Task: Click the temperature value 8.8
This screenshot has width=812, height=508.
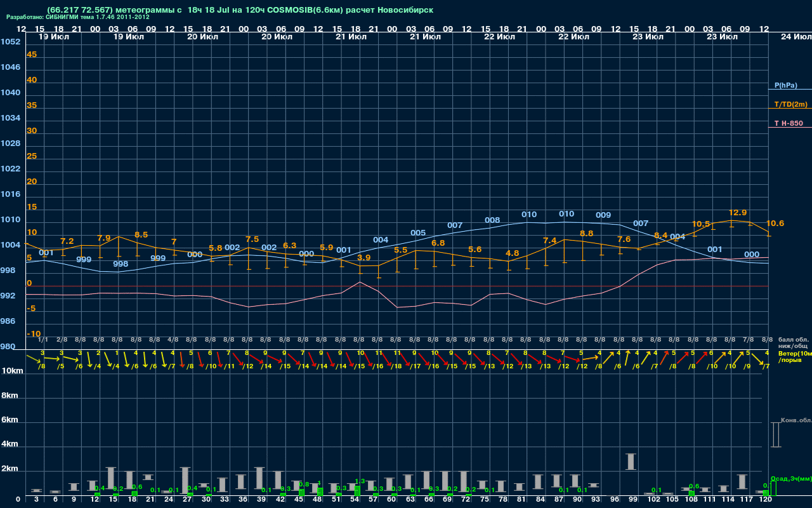Action: point(587,234)
